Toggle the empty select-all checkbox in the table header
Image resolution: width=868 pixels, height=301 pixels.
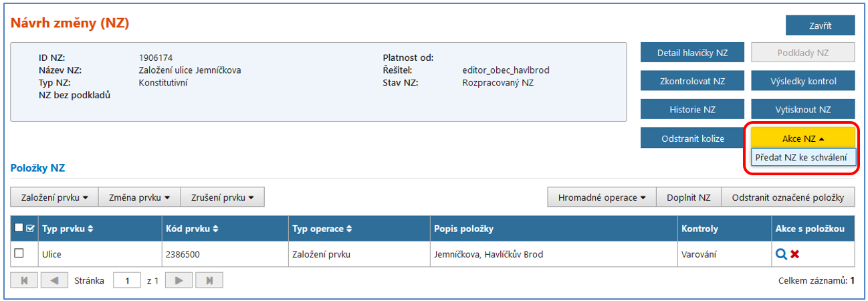click(19, 229)
